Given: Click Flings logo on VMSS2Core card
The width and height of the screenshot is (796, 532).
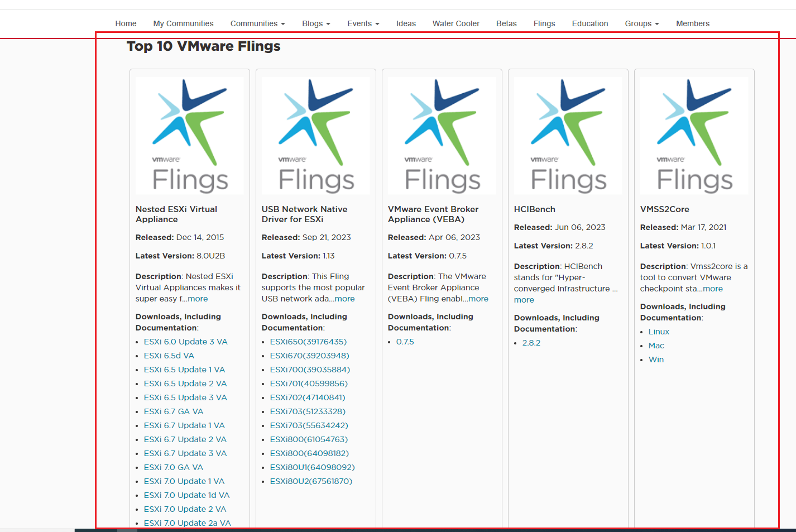Looking at the screenshot, I should pos(694,136).
